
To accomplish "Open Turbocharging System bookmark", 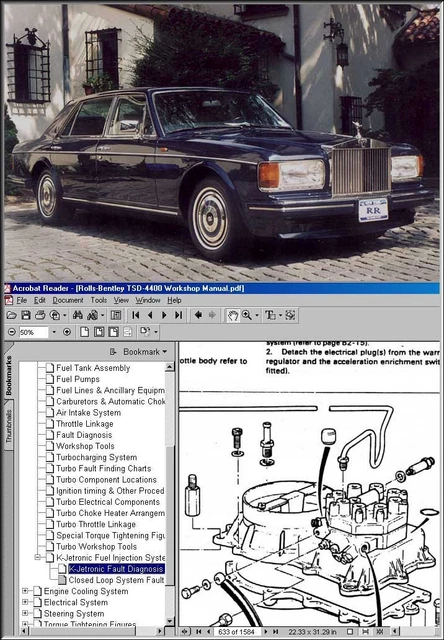I will pos(96,457).
